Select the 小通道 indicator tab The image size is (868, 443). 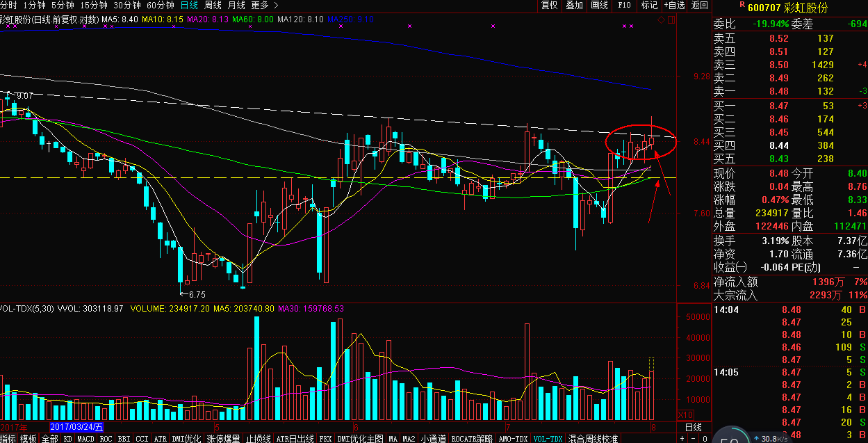coord(433,439)
